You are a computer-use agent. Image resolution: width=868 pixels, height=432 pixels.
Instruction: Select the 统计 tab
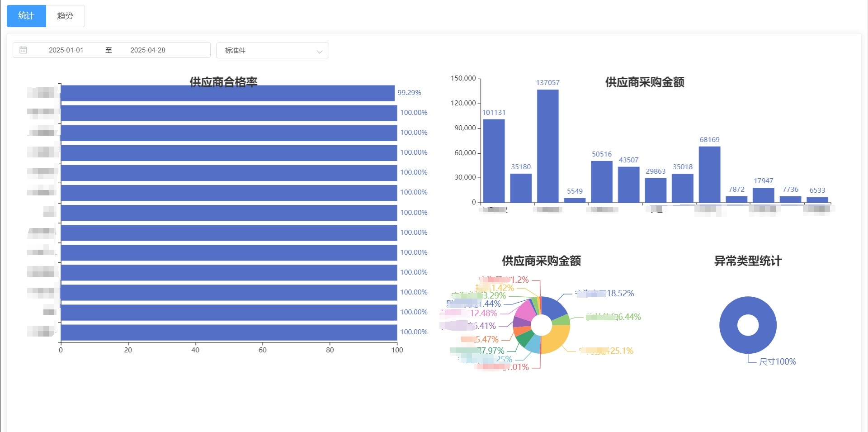26,15
